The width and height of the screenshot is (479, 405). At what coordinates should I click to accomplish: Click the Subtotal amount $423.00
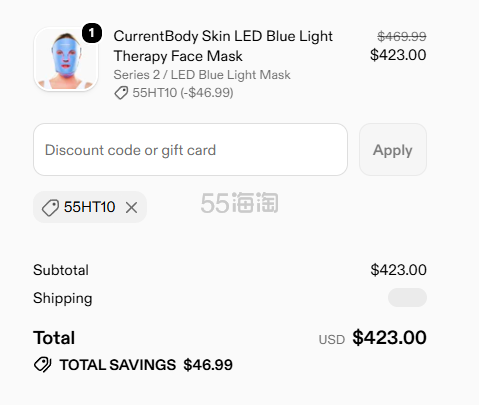398,270
